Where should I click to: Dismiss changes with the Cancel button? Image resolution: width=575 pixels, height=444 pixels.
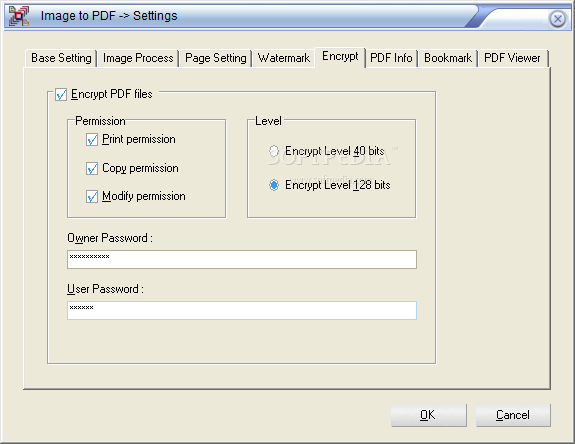tap(513, 415)
